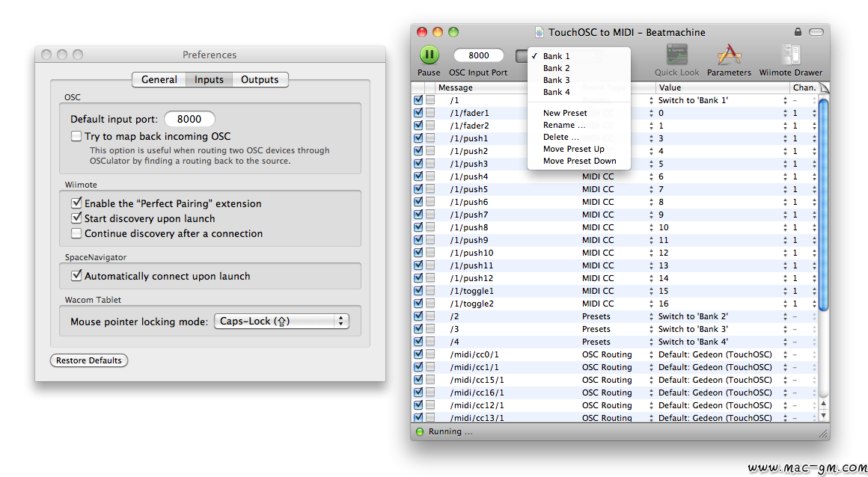Image resolution: width=868 pixels, height=477 pixels.
Task: Switch to the Outputs tab
Action: [260, 80]
